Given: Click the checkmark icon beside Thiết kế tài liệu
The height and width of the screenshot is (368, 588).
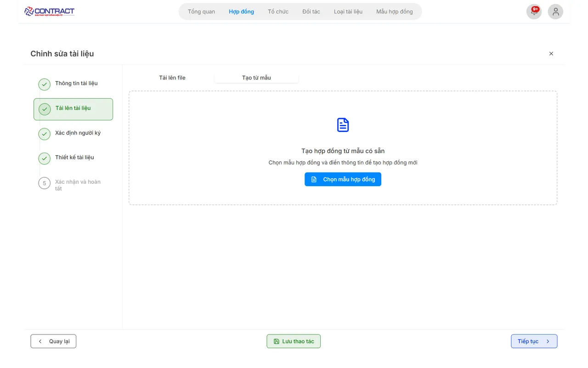Looking at the screenshot, I should coord(45,159).
